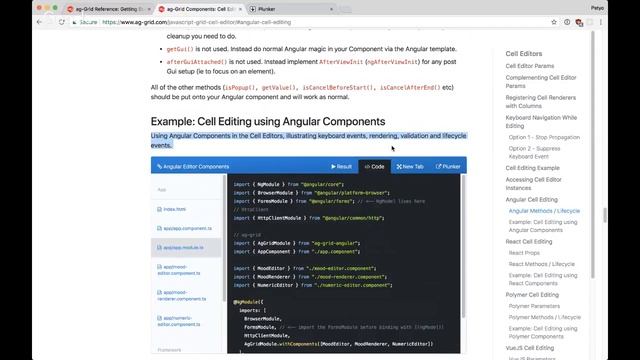Open a new browser tab
Viewport: 640px width, 360px height.
[x=345, y=9]
